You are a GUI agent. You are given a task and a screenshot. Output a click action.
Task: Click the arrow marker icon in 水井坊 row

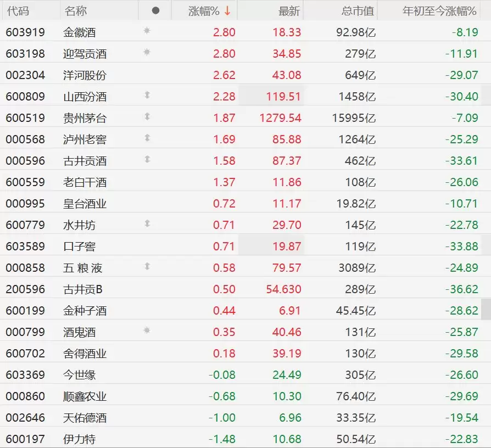pyautogui.click(x=147, y=223)
